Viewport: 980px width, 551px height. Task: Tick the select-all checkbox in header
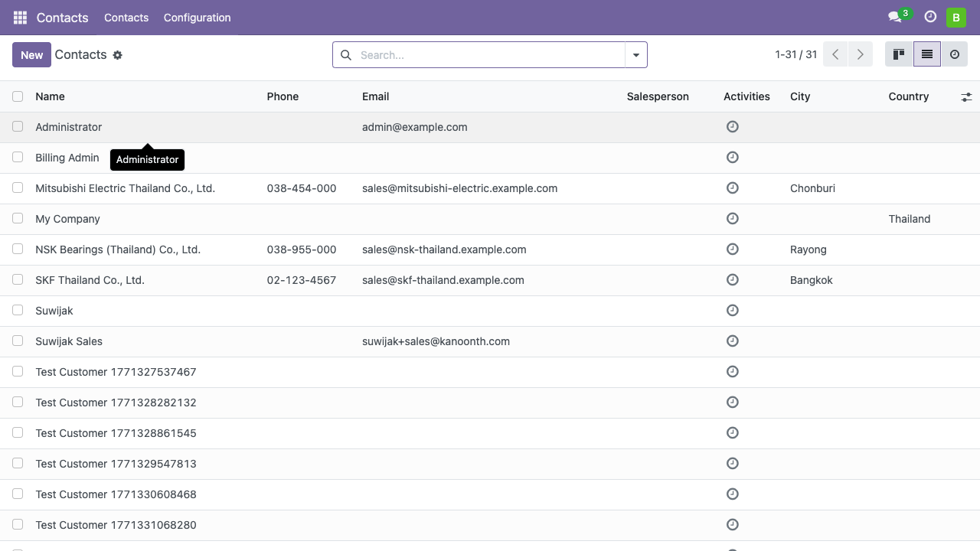pyautogui.click(x=18, y=96)
